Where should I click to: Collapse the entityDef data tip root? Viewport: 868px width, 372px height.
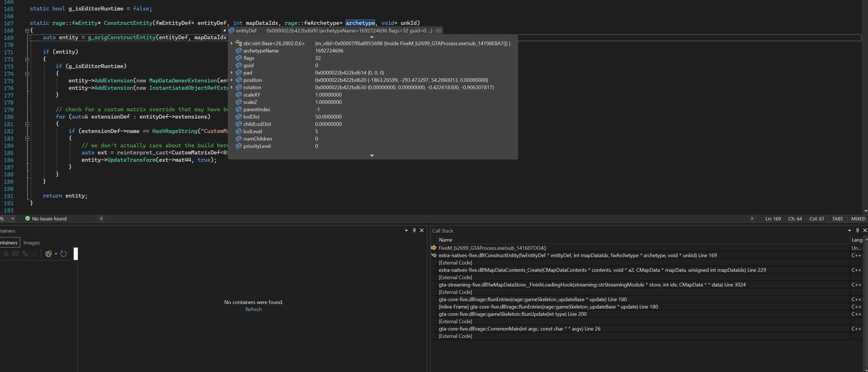tap(225, 31)
